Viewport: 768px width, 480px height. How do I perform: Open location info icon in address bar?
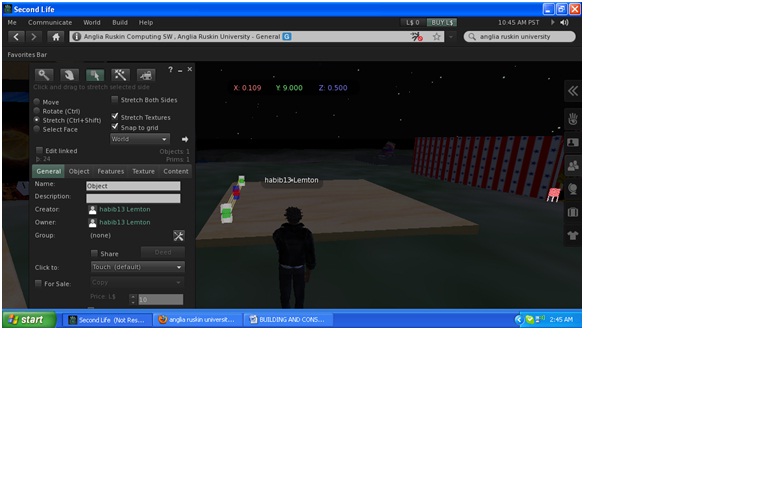click(76, 37)
